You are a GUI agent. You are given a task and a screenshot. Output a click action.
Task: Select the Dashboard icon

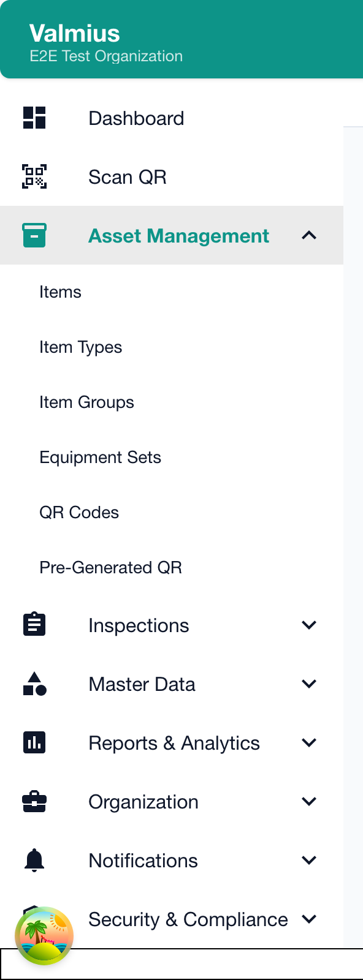point(34,118)
